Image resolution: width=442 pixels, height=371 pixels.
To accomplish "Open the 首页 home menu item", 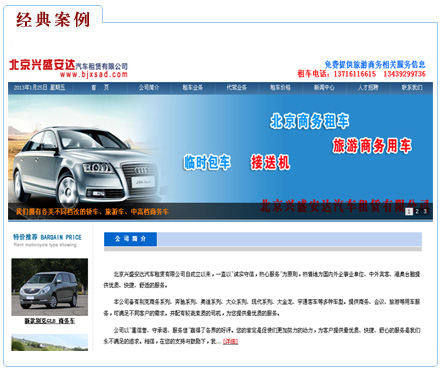I will click(x=100, y=88).
